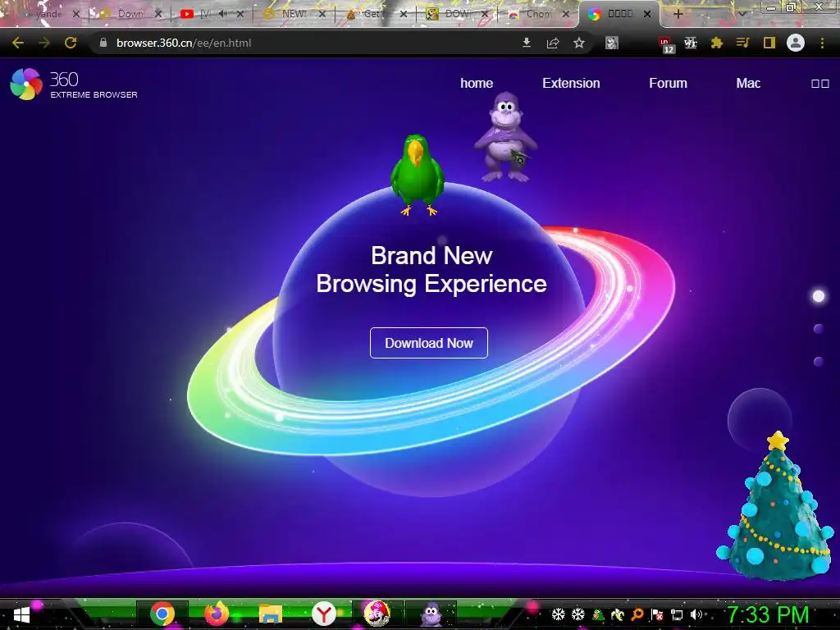The image size is (840, 630).
Task: Click the Download Now button
Action: [428, 343]
